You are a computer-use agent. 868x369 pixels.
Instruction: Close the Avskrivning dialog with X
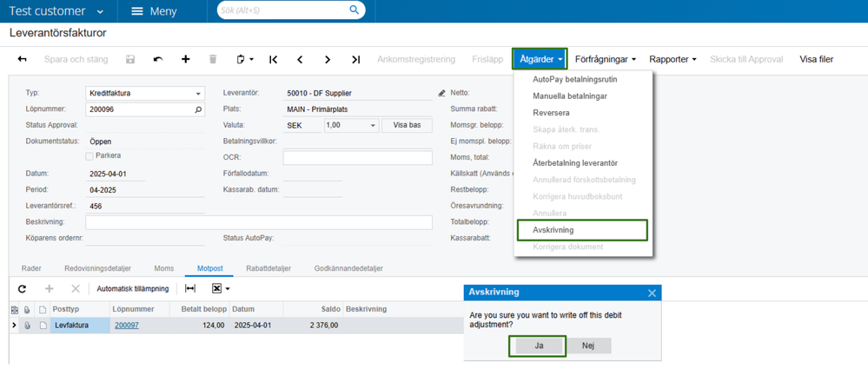652,293
